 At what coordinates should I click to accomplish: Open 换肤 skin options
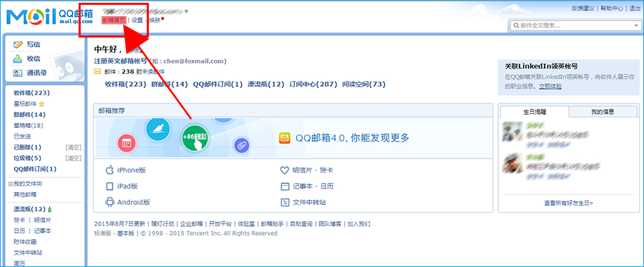pos(154,20)
